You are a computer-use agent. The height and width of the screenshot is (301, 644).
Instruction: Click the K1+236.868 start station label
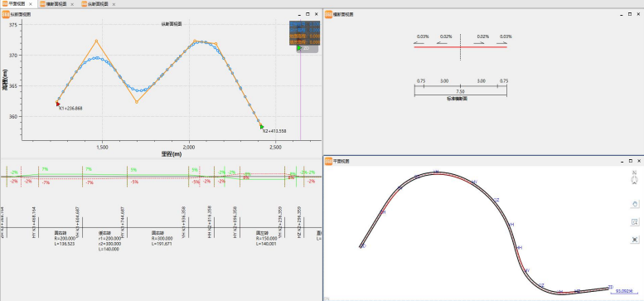pyautogui.click(x=70, y=109)
